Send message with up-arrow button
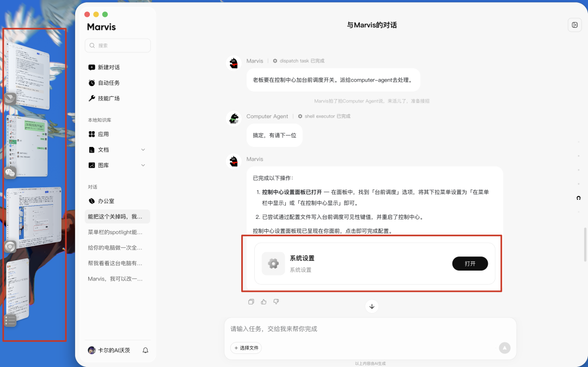Viewport: 588px width, 367px height. [504, 348]
